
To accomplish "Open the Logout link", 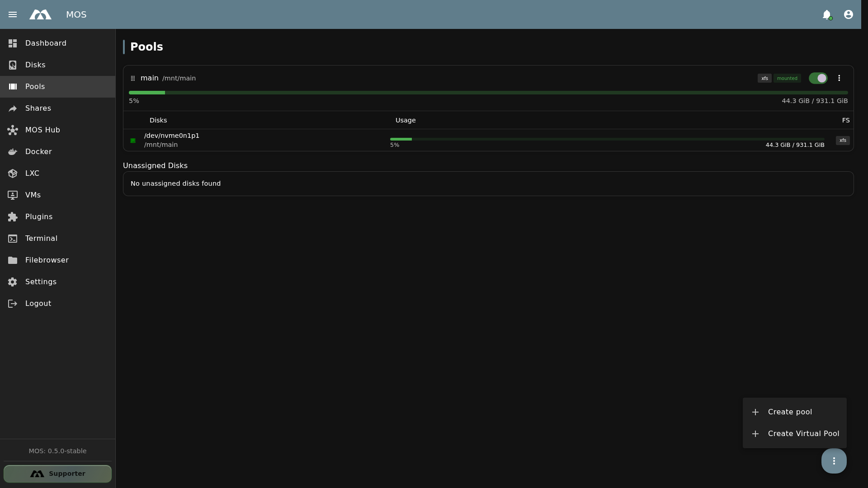I will (58, 304).
